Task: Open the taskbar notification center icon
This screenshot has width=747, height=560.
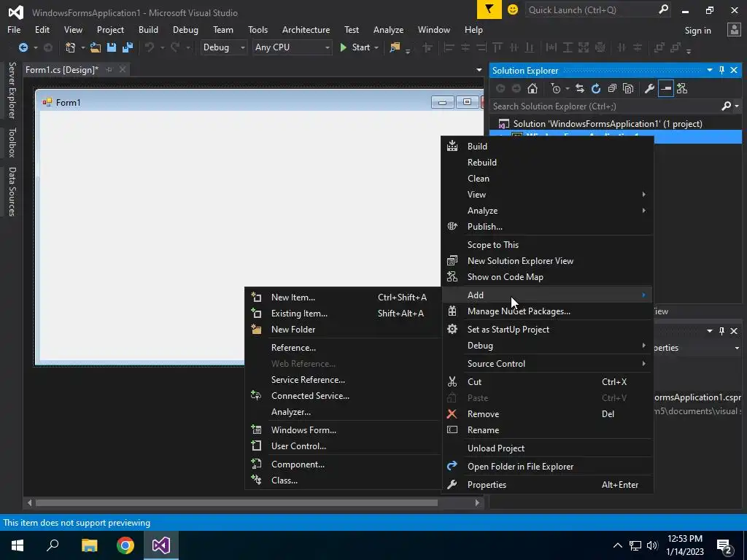Action: click(x=724, y=545)
